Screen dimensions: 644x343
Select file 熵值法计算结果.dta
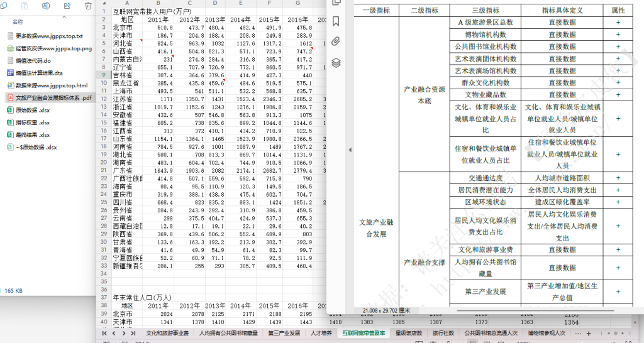[x=35, y=73]
